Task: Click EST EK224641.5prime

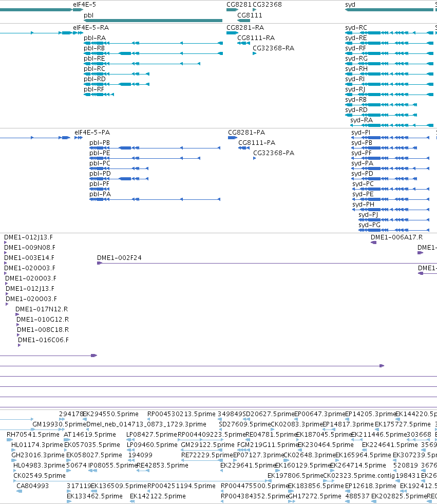Action: tap(364, 450)
